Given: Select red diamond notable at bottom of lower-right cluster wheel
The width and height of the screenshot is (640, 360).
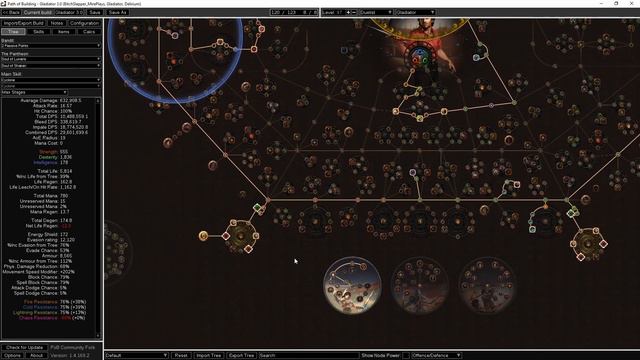Looking at the screenshot, I should pyautogui.click(x=580, y=257).
